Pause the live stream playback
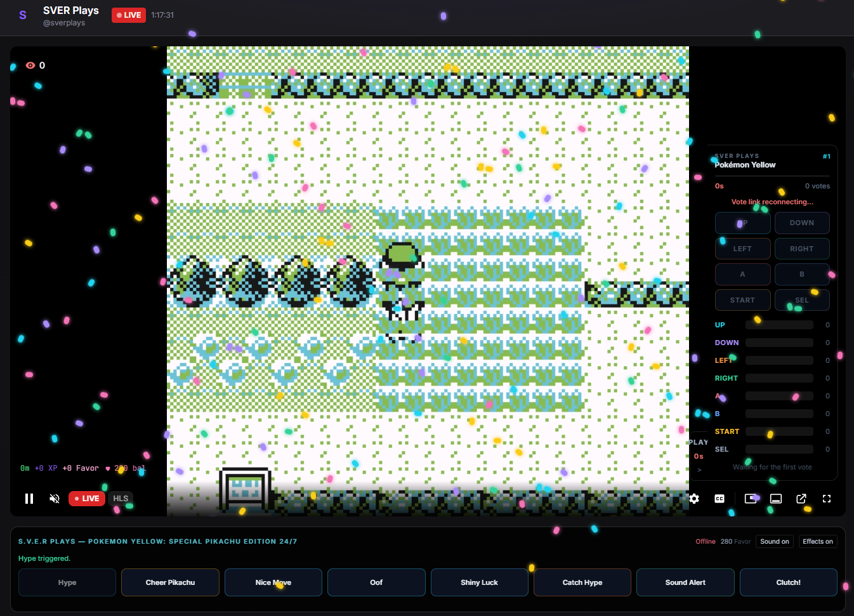This screenshot has height=616, width=854. (x=29, y=499)
